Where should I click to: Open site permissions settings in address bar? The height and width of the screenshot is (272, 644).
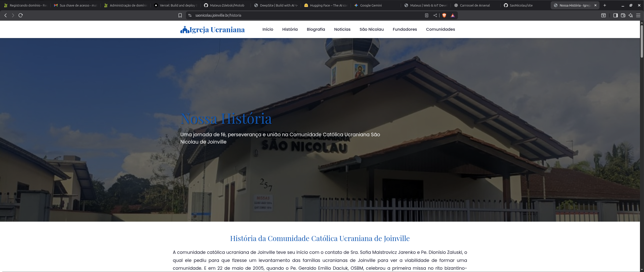(x=190, y=15)
